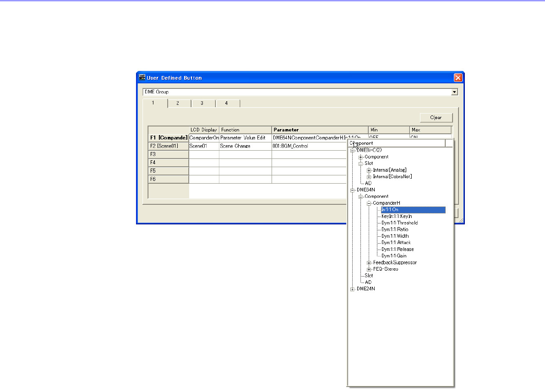Collapse the DME8i-C(2) tree node

[353, 151]
